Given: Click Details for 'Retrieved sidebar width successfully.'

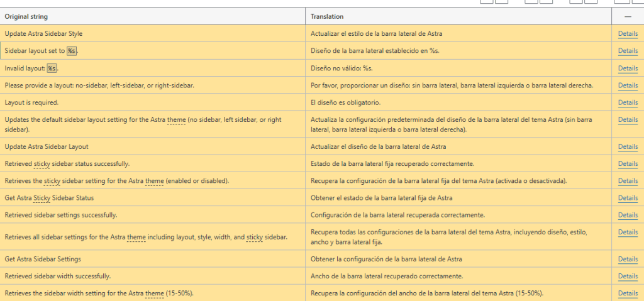Looking at the screenshot, I should [627, 276].
